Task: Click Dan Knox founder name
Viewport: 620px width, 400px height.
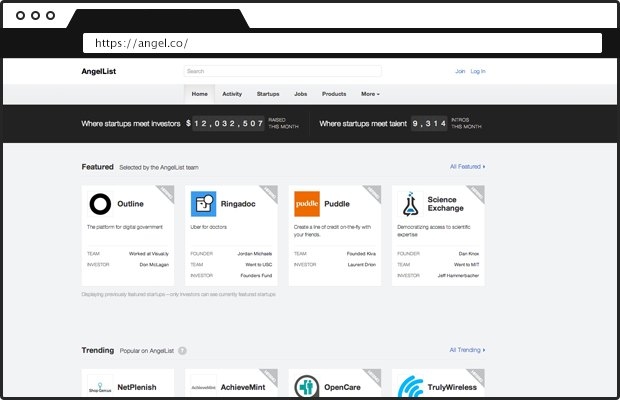Action: 469,254
